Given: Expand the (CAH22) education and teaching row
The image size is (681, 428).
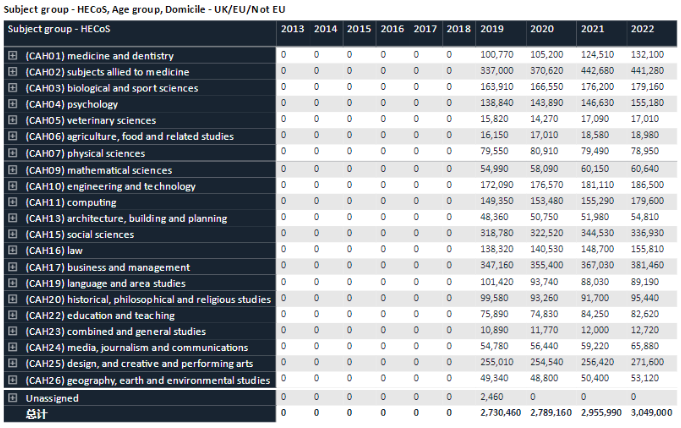Looking at the screenshot, I should [13, 316].
